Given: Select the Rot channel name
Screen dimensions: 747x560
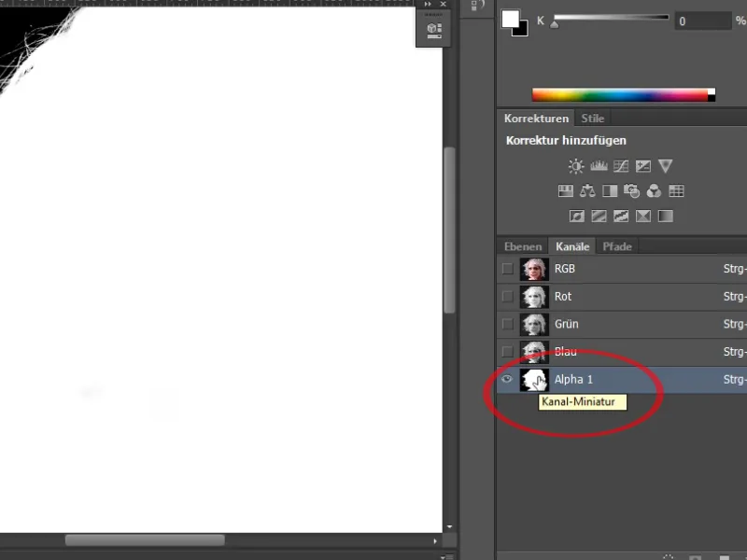Looking at the screenshot, I should point(563,296).
